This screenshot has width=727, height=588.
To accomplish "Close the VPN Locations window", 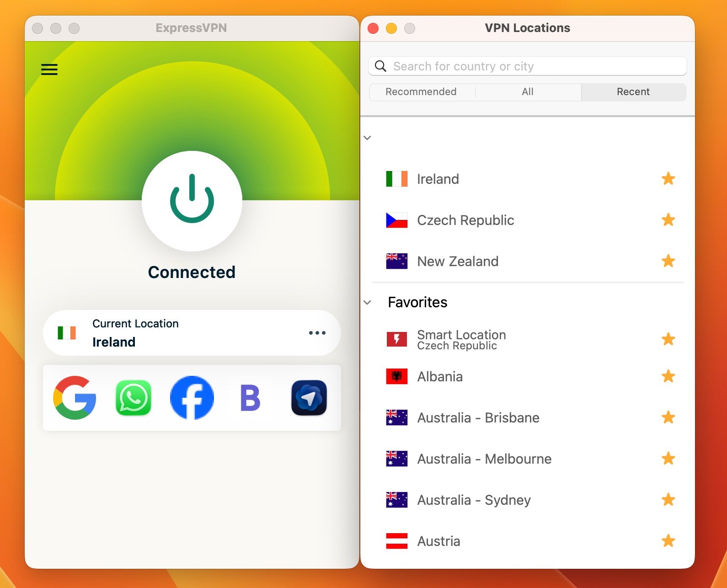I will click(373, 28).
